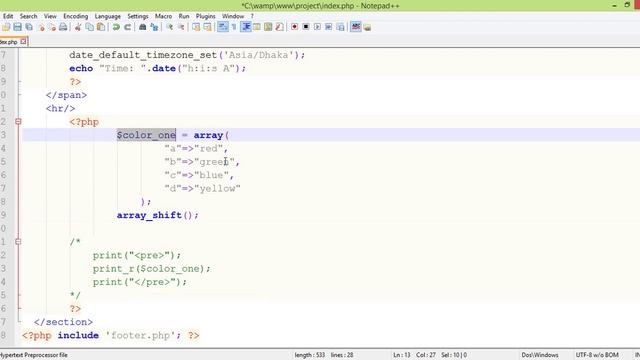Click the print_r($color_one) comment line
The image size is (640, 360).
click(151, 269)
